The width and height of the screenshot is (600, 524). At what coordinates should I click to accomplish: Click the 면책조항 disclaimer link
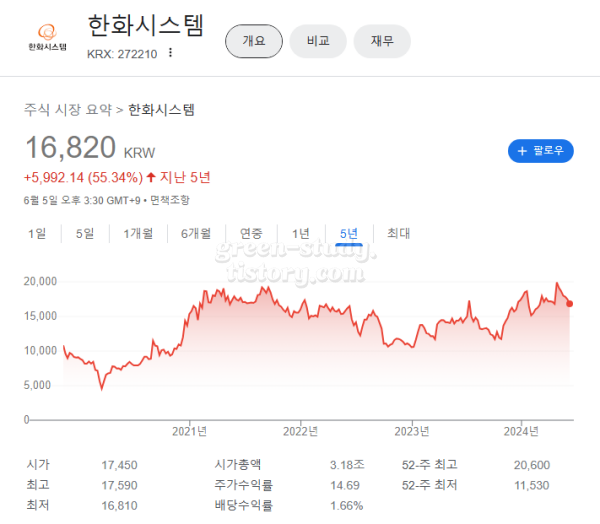click(x=170, y=200)
